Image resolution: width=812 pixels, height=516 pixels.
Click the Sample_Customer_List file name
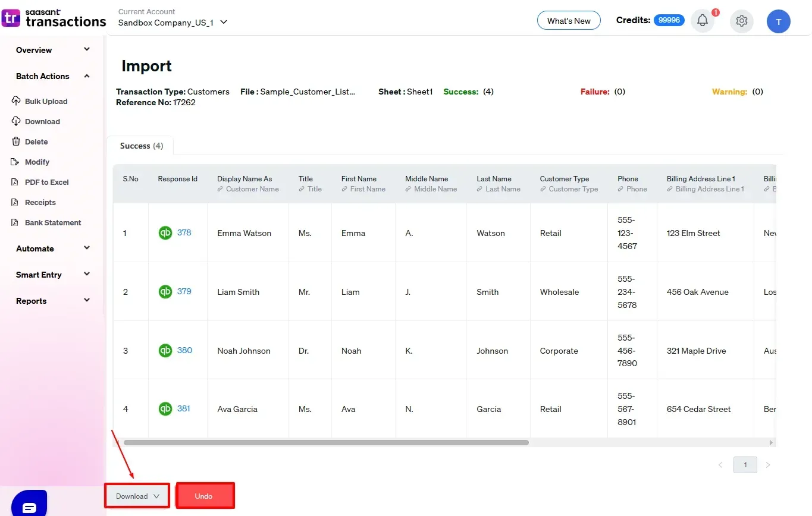coord(308,92)
